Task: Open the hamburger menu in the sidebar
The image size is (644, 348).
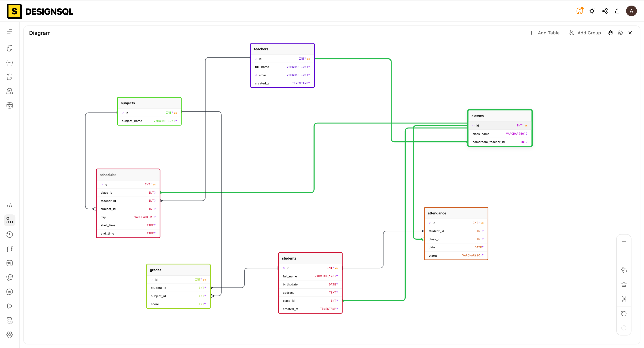Action: (x=9, y=32)
